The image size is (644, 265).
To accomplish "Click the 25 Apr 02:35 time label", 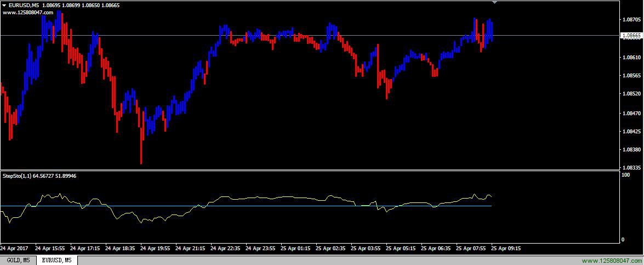I will (330, 249).
